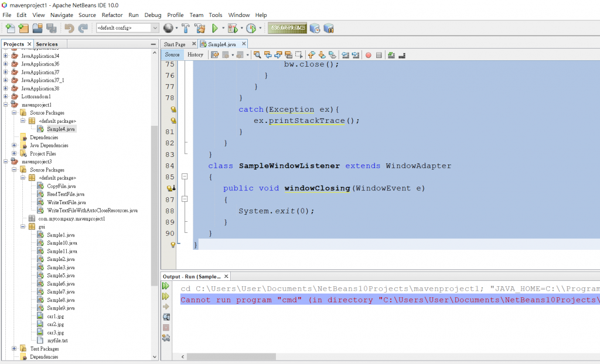
Task: Click the Build Project hammer icon
Action: coord(186,28)
